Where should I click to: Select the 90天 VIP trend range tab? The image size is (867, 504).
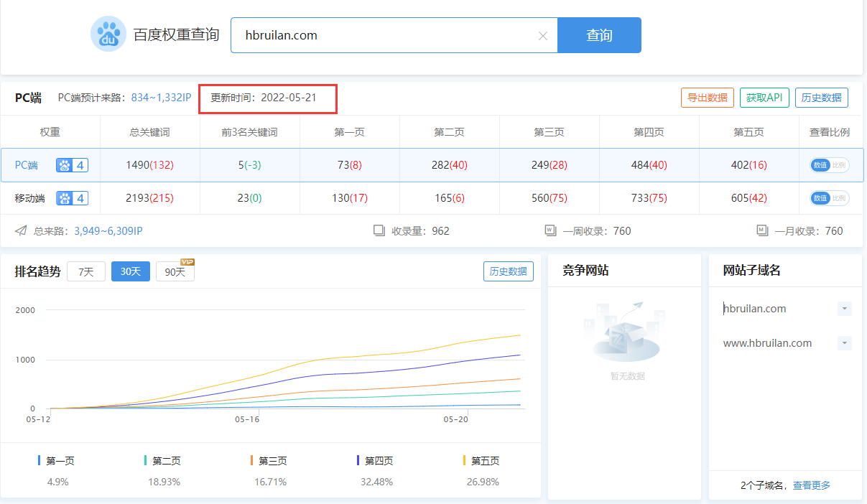(x=175, y=271)
